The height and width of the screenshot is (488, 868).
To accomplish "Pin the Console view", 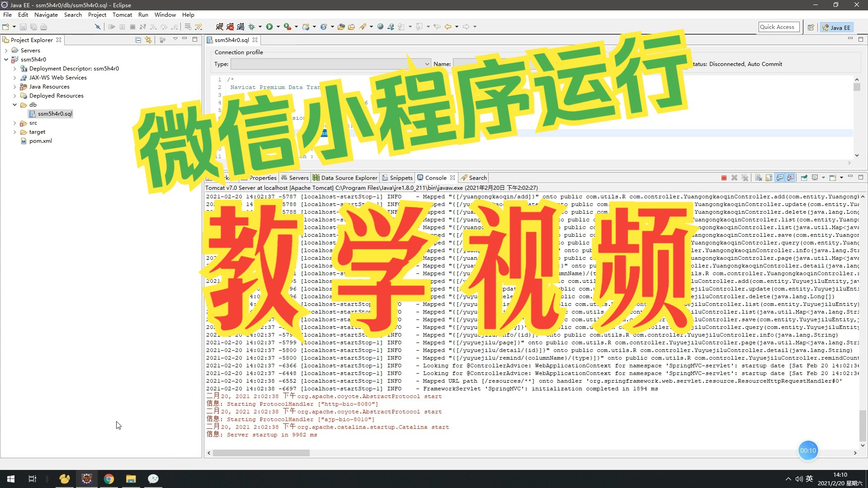I will click(804, 178).
